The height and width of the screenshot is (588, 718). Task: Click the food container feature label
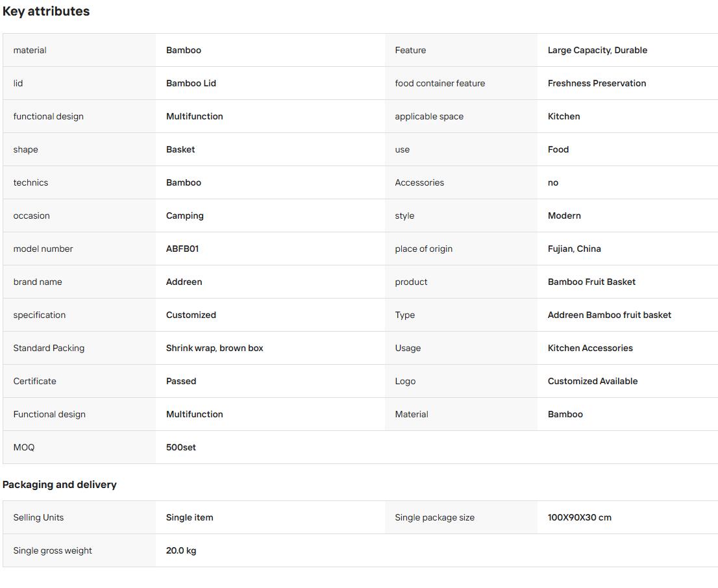click(440, 83)
